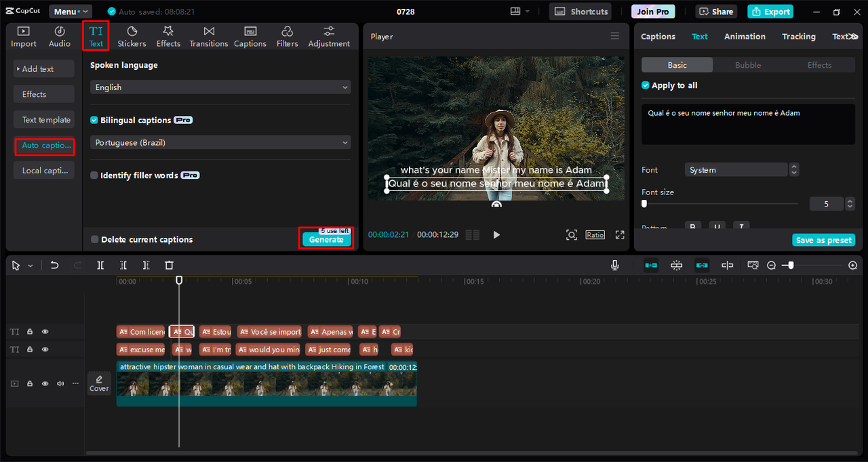The image size is (868, 462).
Task: Select the Basic sub-tab
Action: pos(677,65)
